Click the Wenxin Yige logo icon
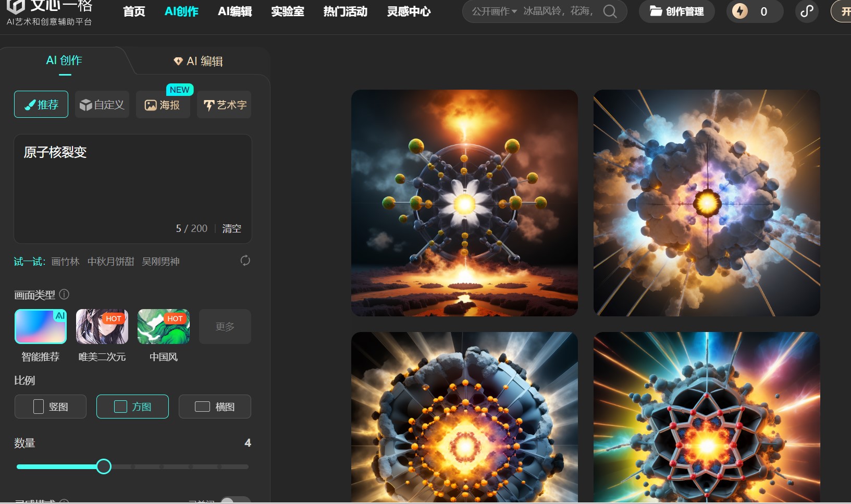 [x=15, y=6]
